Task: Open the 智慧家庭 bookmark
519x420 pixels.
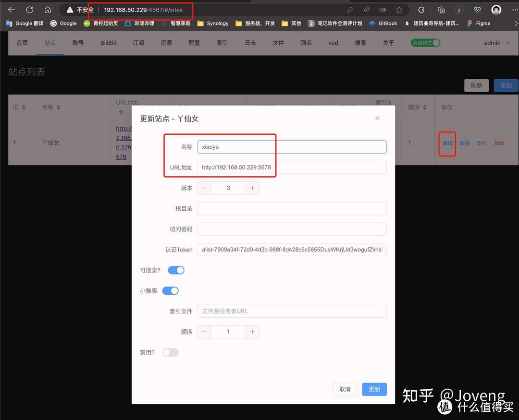Action: (176, 24)
